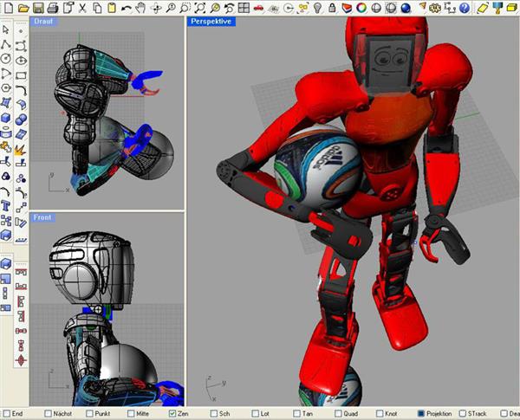This screenshot has height=420, width=520.
Task: Disable the Zen object snap checkbox
Action: pos(173,414)
